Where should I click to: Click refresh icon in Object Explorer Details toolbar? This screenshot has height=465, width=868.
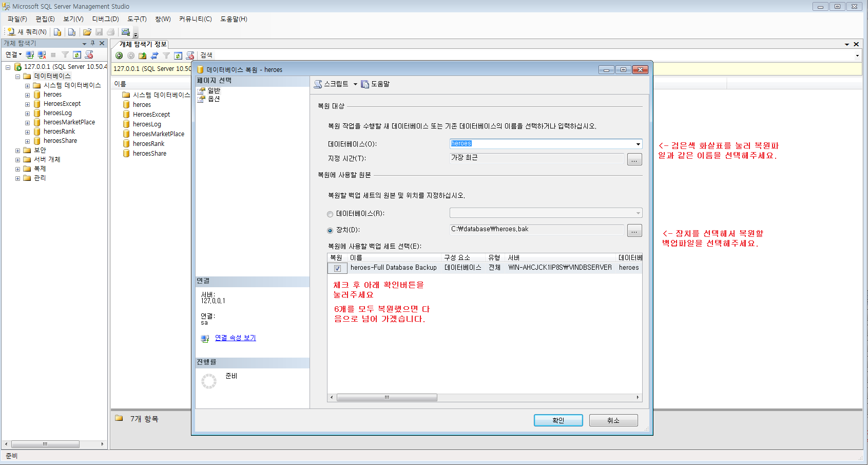tap(178, 55)
